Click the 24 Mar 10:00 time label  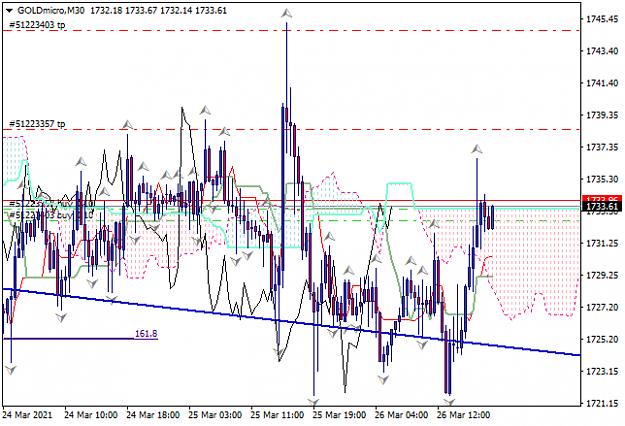91,415
